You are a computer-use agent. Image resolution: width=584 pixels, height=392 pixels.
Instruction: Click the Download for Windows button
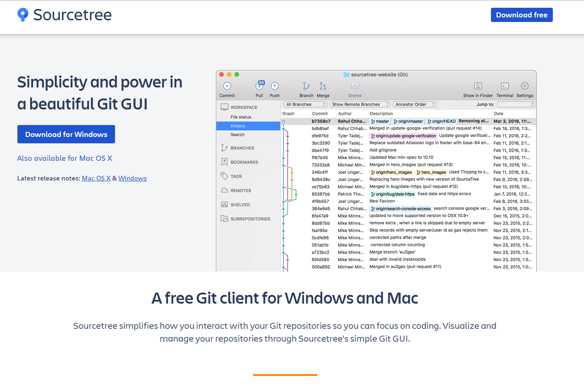tap(66, 134)
